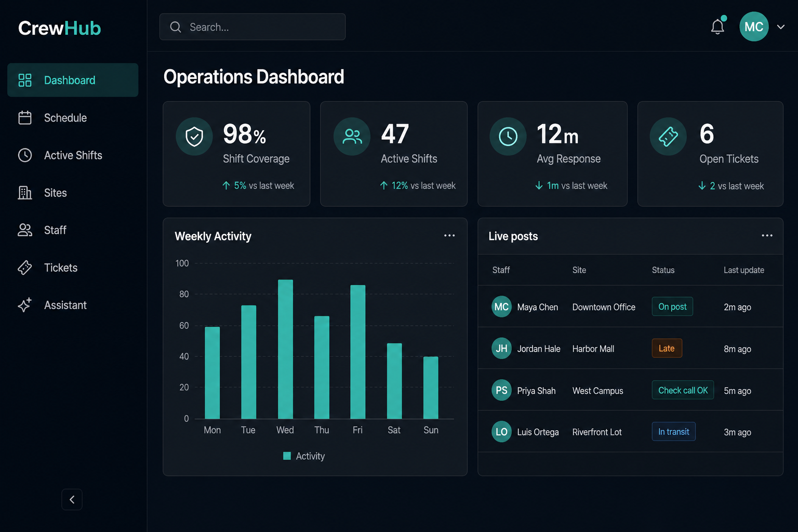Toggle the Activity legend color swatch
Viewport: 798px width, 532px height.
[x=287, y=456]
